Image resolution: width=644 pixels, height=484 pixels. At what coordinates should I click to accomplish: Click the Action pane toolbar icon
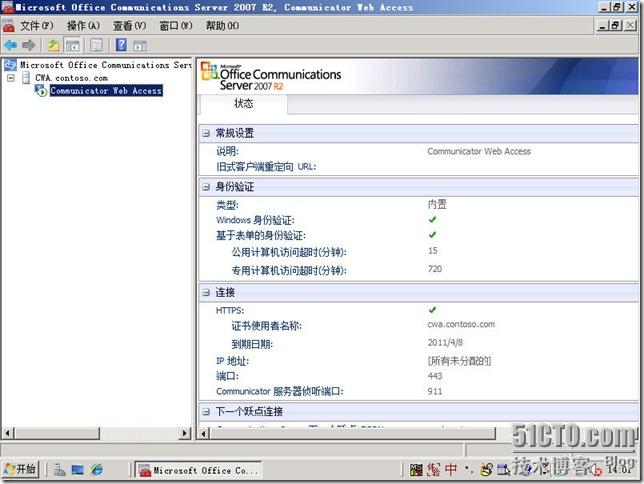140,45
